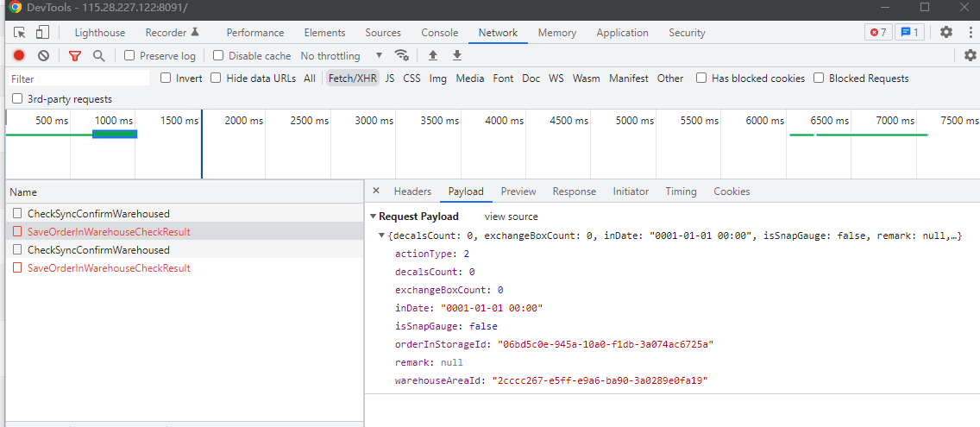Open DevTools settings gear

click(x=946, y=32)
